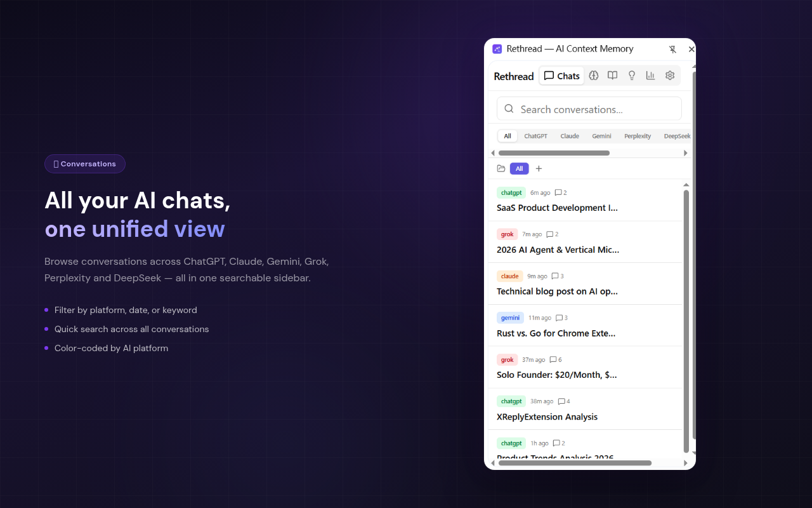Focus the Search conversations field
812x508 pixels.
tap(589, 109)
